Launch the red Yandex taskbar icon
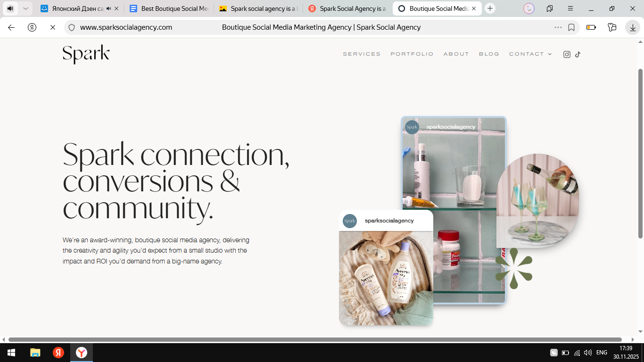This screenshot has height=362, width=644. (58, 353)
